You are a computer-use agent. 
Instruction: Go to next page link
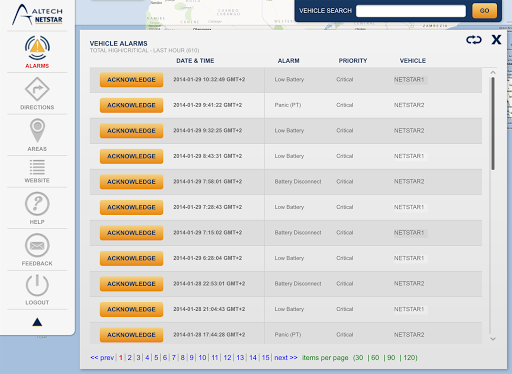(x=286, y=358)
